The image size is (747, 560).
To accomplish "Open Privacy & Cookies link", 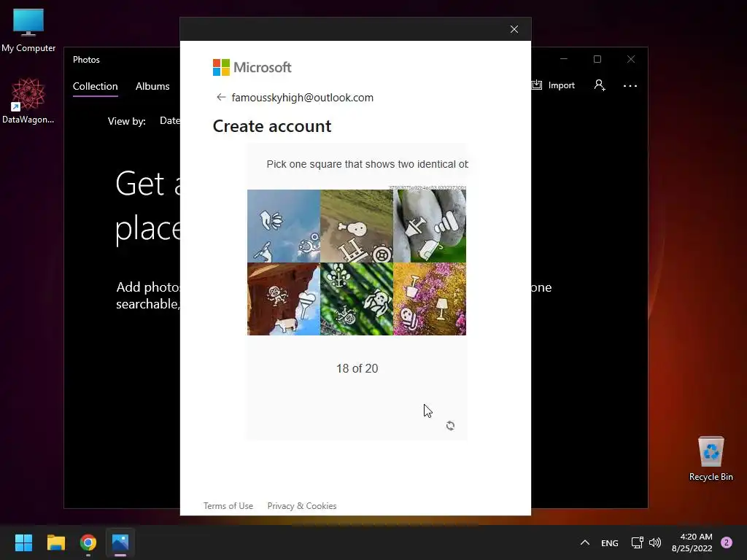I will click(x=301, y=506).
